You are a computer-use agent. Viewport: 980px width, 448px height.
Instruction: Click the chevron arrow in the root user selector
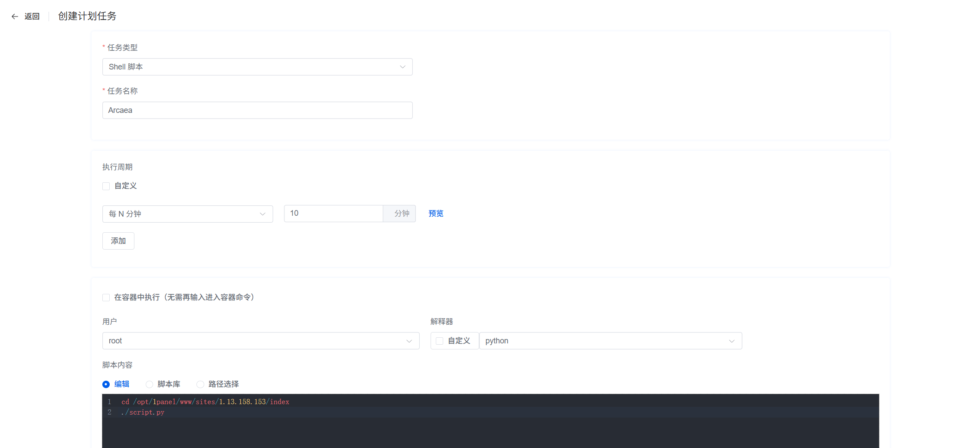409,341
